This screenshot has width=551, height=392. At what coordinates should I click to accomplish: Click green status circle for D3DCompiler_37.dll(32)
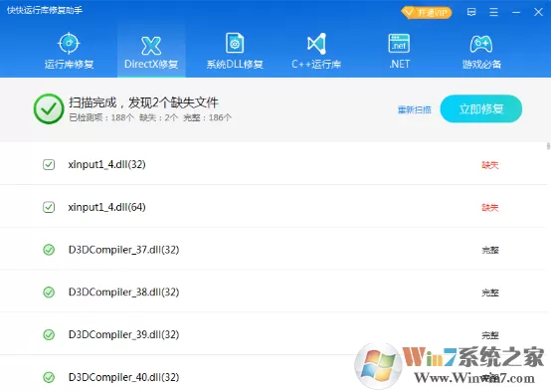click(x=49, y=250)
